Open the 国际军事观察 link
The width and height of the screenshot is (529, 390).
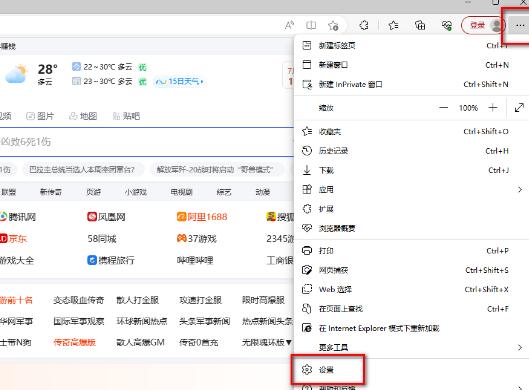click(x=79, y=321)
